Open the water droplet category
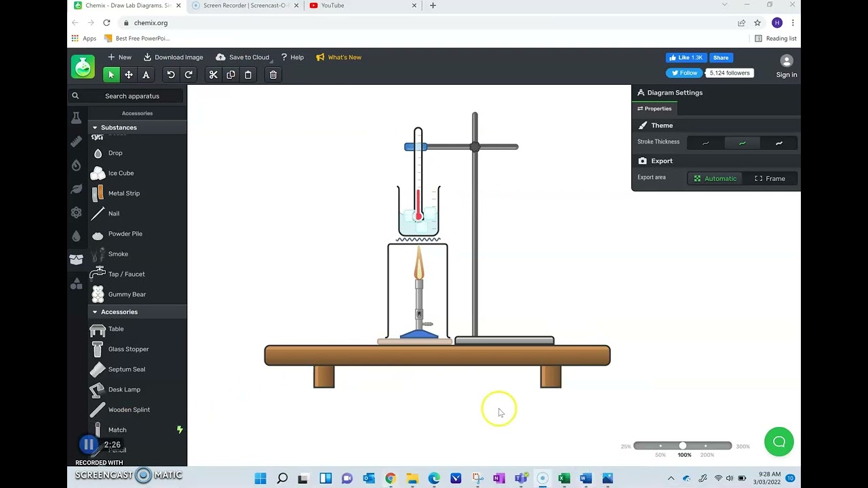The image size is (868, 488). [76, 236]
